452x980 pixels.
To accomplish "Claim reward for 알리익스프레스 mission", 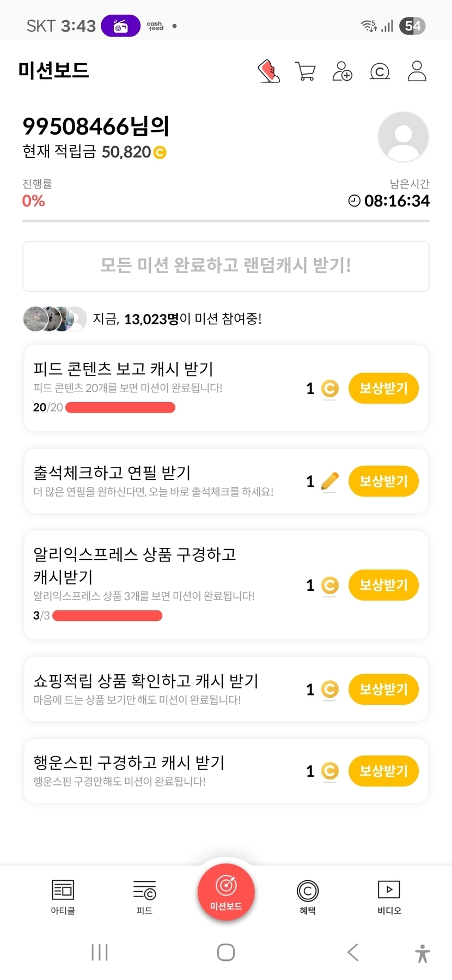I will (383, 585).
